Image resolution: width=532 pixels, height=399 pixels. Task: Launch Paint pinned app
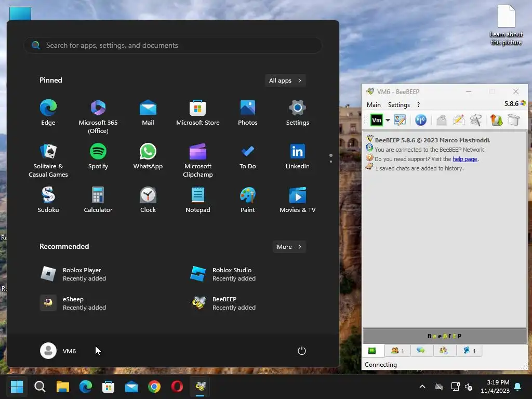(x=248, y=201)
